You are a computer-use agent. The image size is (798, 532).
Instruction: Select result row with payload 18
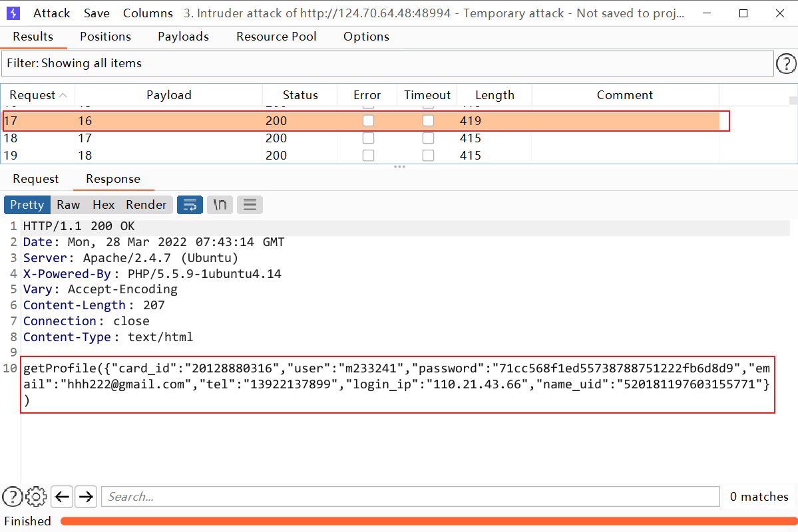tap(360, 156)
